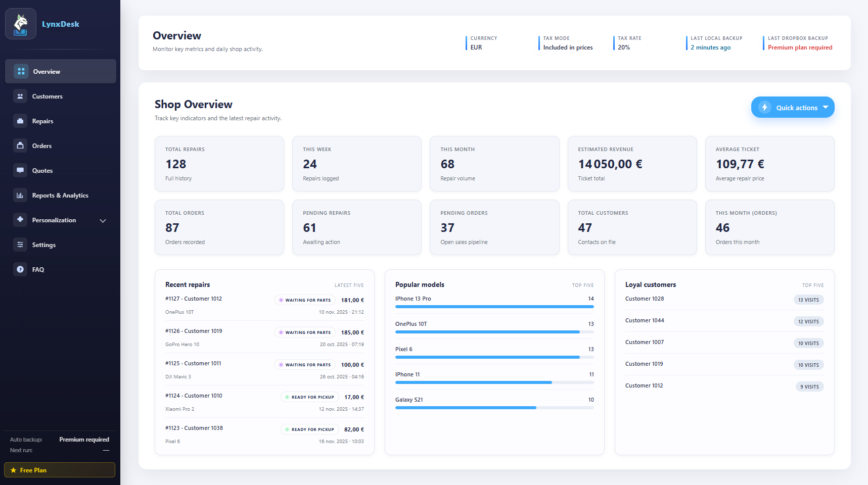This screenshot has width=868, height=485.
Task: Click the LynxDesk logo
Action: [21, 23]
